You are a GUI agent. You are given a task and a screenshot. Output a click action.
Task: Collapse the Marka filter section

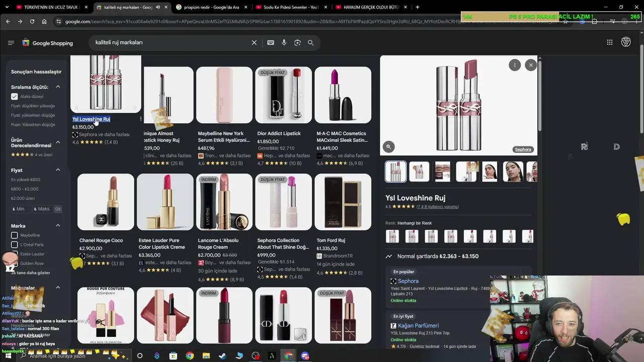58,226
